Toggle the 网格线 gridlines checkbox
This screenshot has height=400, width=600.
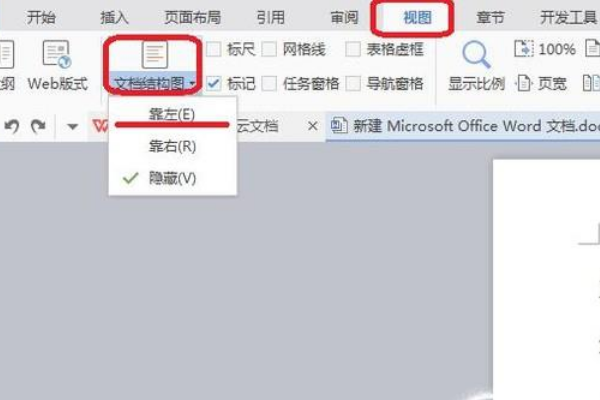(269, 49)
